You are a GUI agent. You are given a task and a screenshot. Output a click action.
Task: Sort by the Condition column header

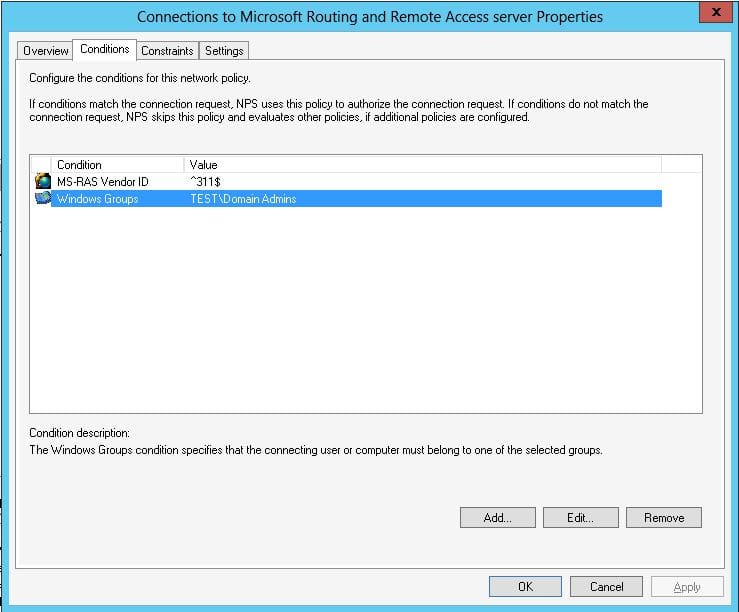[117, 164]
